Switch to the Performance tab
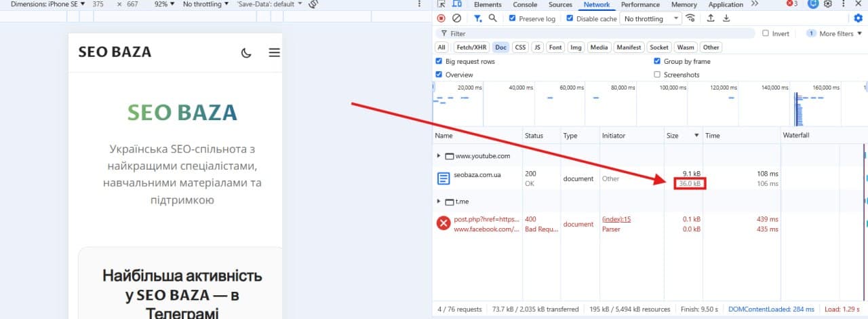Screen dimensions: 868x319 [641, 4]
